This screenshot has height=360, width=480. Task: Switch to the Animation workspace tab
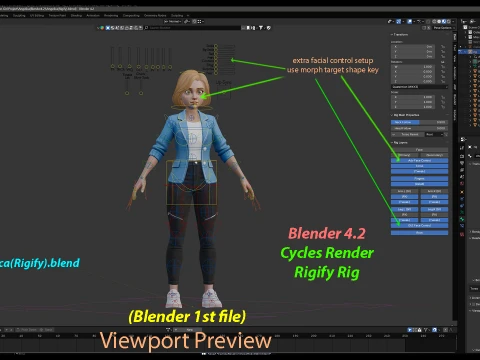click(93, 15)
